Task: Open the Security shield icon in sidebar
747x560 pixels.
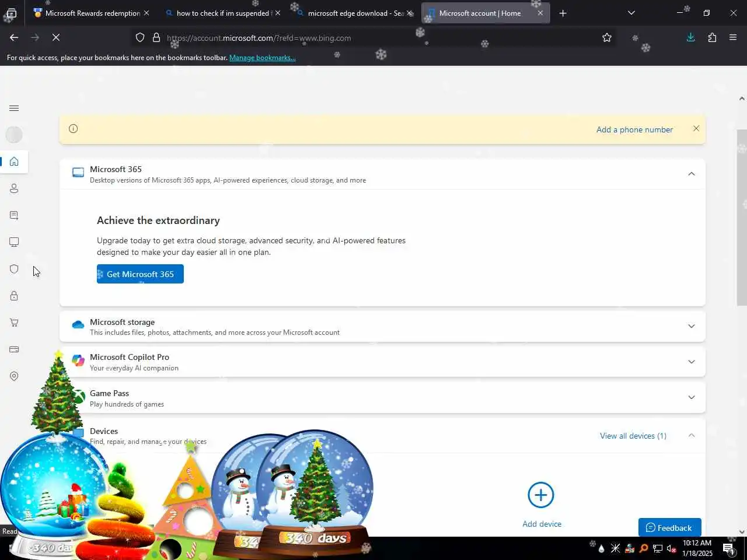Action: [14, 269]
